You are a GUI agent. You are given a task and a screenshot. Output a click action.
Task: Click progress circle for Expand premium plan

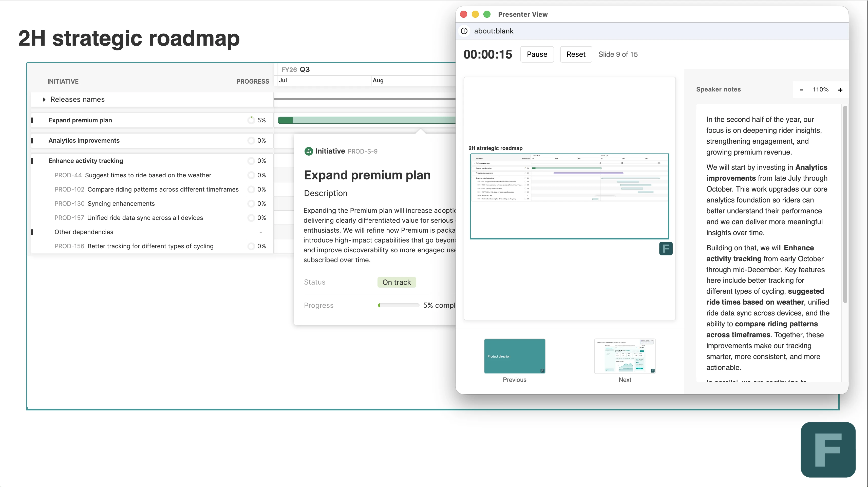pyautogui.click(x=251, y=120)
